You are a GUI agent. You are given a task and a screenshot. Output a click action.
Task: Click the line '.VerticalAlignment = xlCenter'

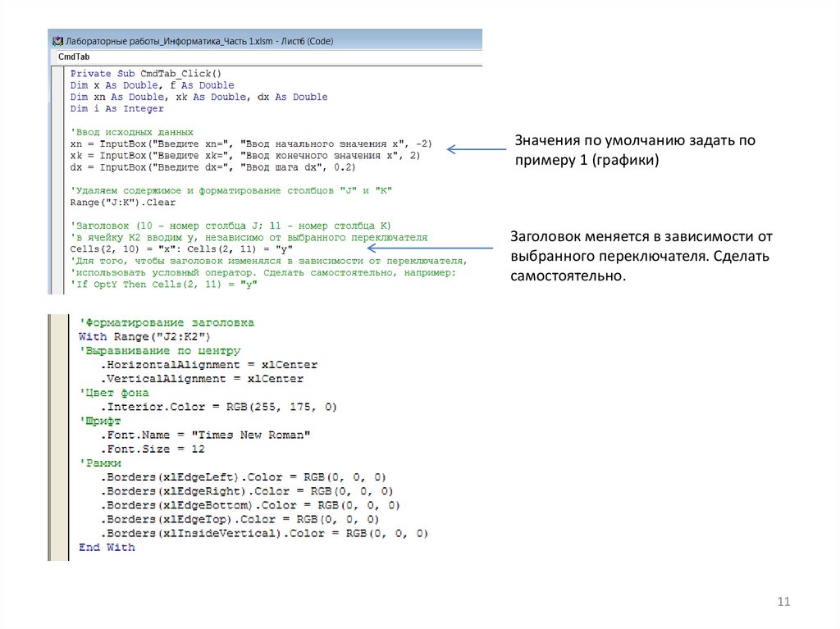[x=202, y=379]
